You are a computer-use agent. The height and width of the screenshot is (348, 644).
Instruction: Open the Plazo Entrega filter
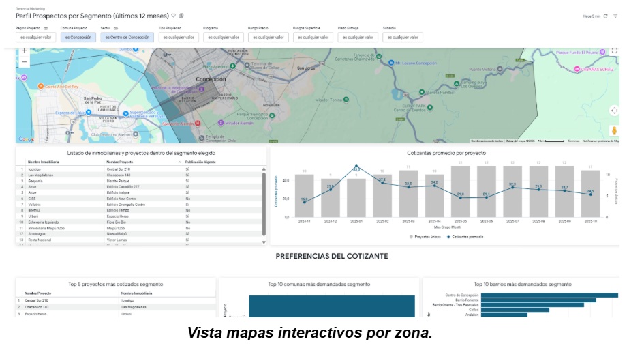coord(358,38)
